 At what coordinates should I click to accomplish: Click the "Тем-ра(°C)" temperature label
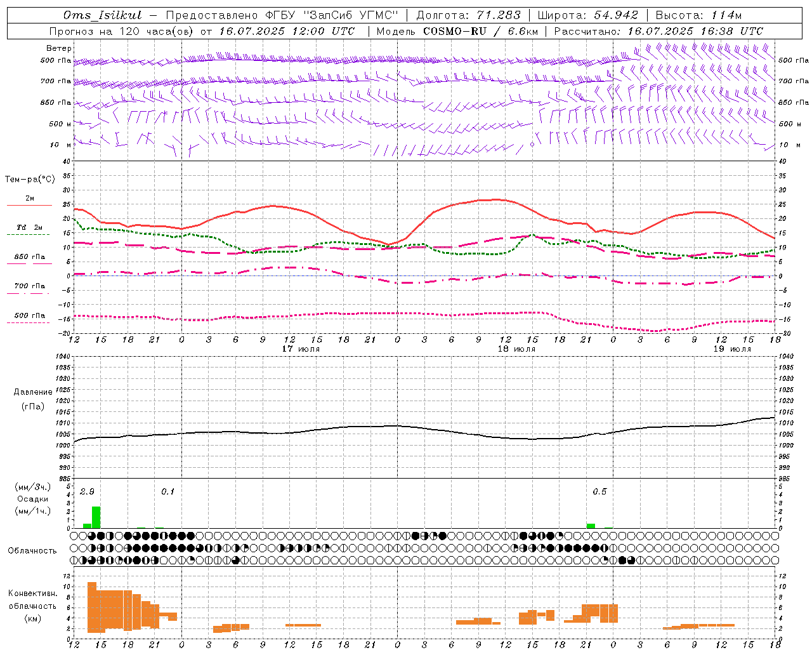[30, 180]
